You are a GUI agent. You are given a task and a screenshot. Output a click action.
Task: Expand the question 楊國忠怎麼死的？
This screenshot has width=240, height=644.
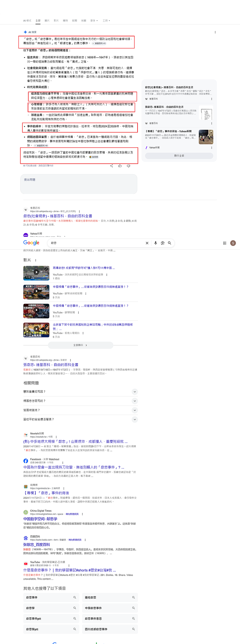tap(80, 401)
